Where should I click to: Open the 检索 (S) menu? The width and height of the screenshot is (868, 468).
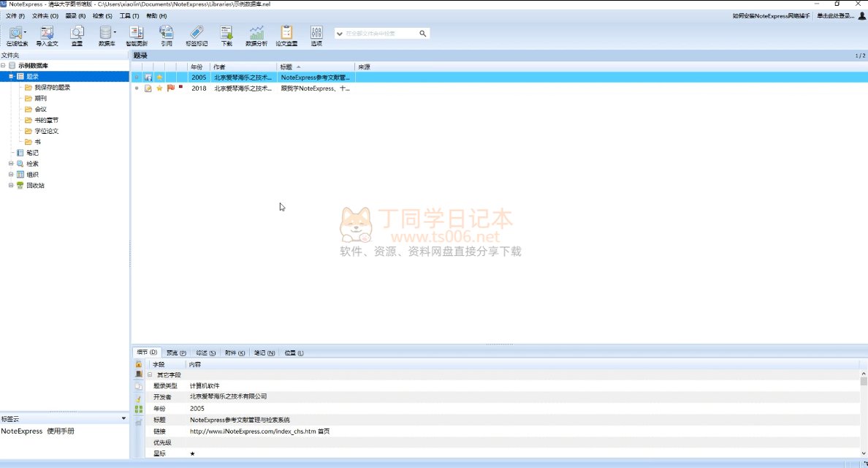(x=102, y=16)
